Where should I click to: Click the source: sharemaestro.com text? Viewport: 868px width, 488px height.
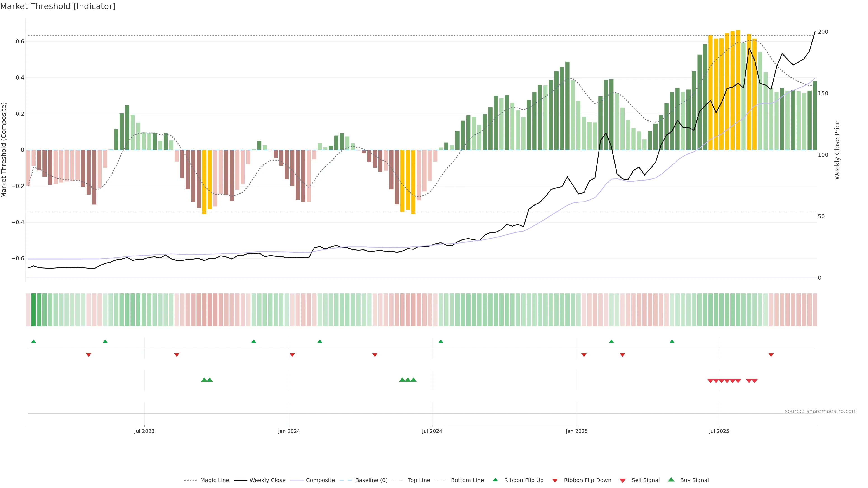[821, 411]
